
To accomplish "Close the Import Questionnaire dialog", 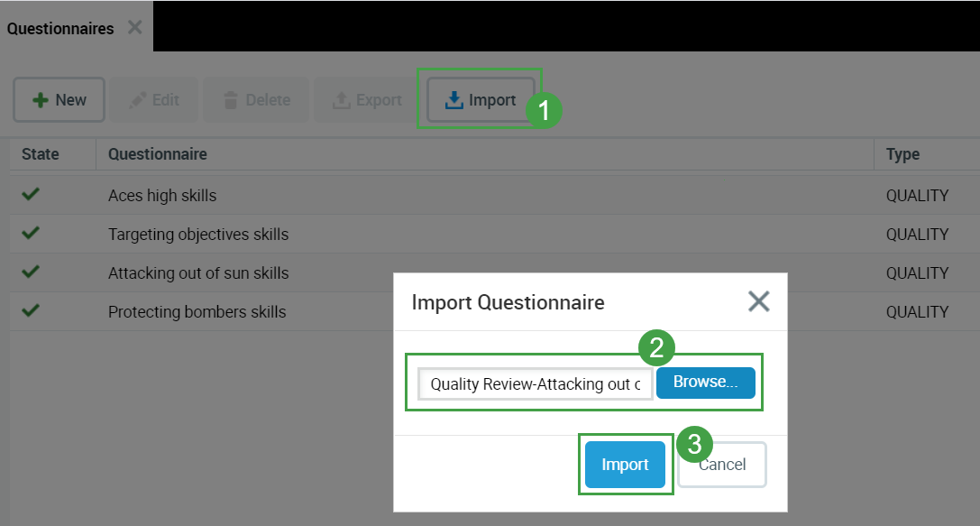I will 758,301.
